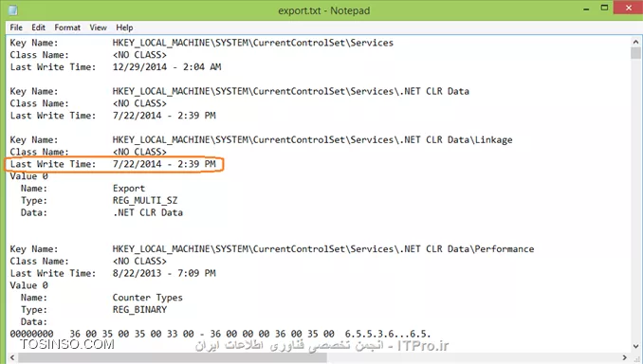Maximize the Notepad window

pos(604,8)
